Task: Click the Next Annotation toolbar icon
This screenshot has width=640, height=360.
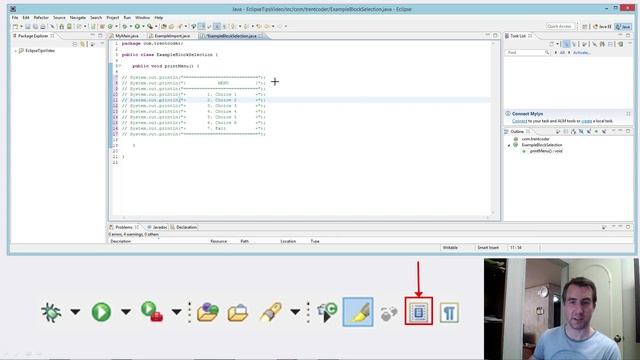Action: (x=233, y=27)
